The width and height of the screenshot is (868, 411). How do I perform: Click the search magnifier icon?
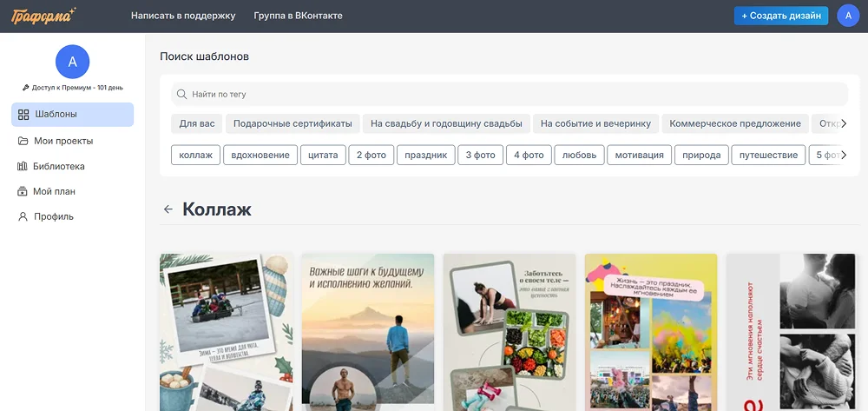click(181, 94)
